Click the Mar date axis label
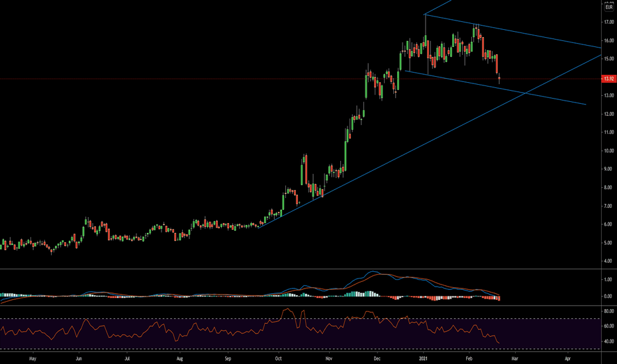The image size is (617, 364). point(514,359)
